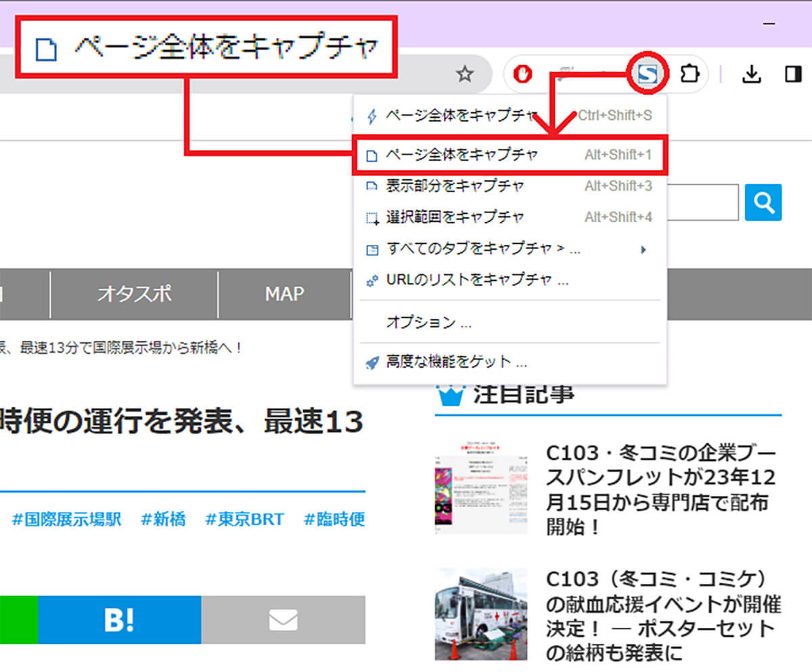Open オプション in the FireShot menu

click(510, 322)
